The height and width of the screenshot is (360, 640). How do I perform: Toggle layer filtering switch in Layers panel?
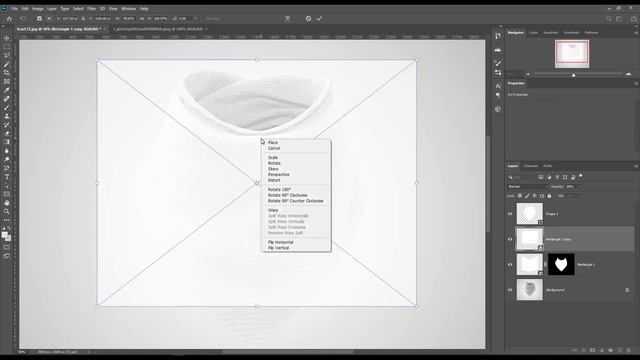[x=581, y=176]
